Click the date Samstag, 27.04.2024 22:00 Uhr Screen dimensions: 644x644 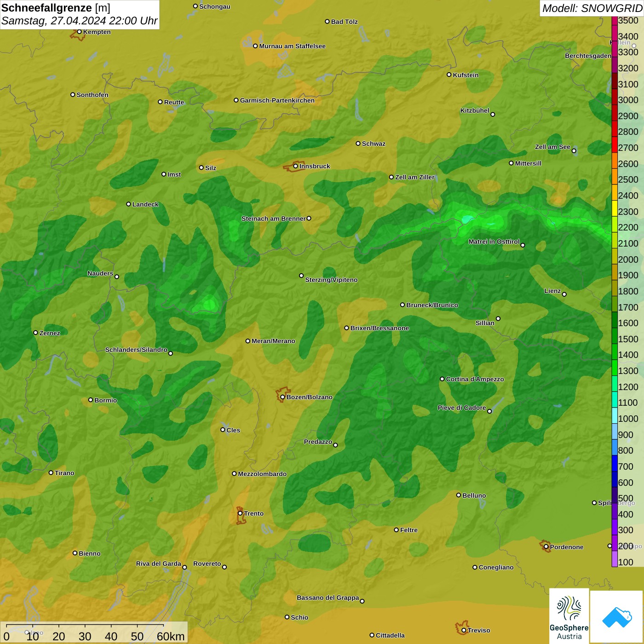point(79,21)
